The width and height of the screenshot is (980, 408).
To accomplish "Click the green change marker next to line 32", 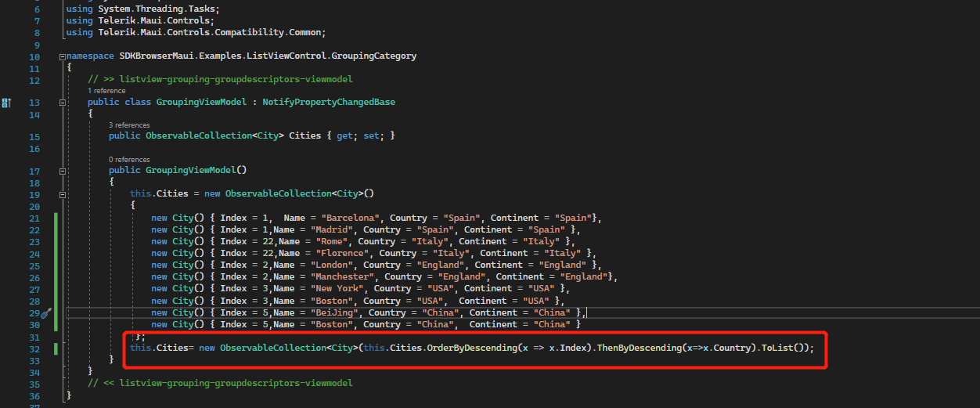I will click(x=56, y=348).
